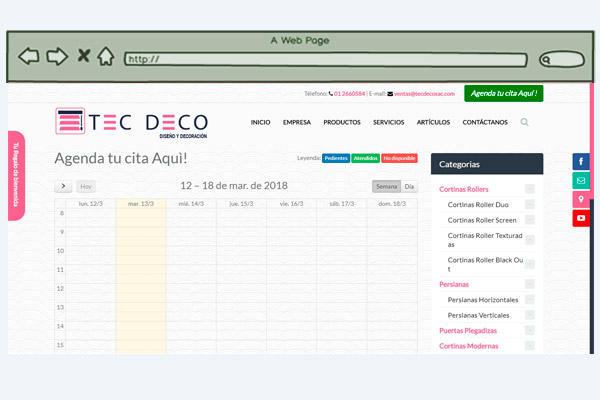The width and height of the screenshot is (600, 400).
Task: Expand the Cortinas Rollers category
Action: coord(529,189)
